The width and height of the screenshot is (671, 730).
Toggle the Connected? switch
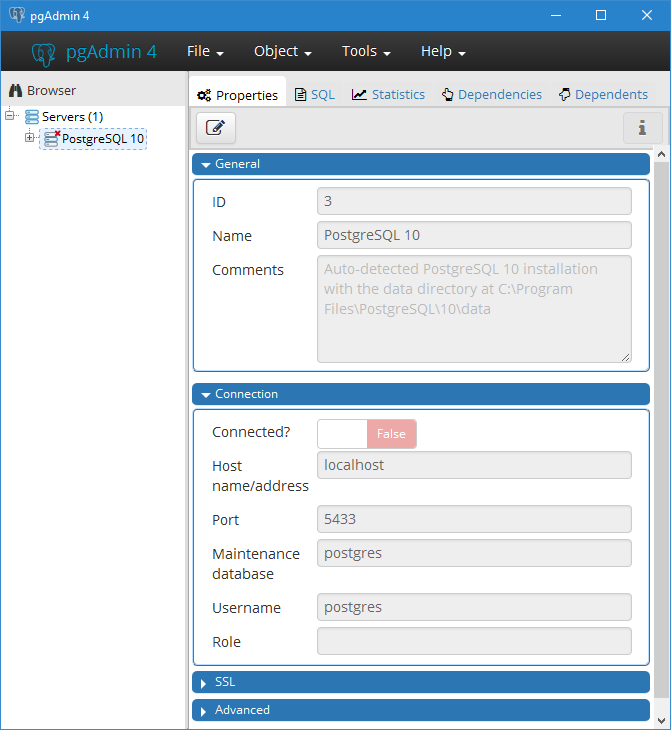pyautogui.click(x=366, y=434)
